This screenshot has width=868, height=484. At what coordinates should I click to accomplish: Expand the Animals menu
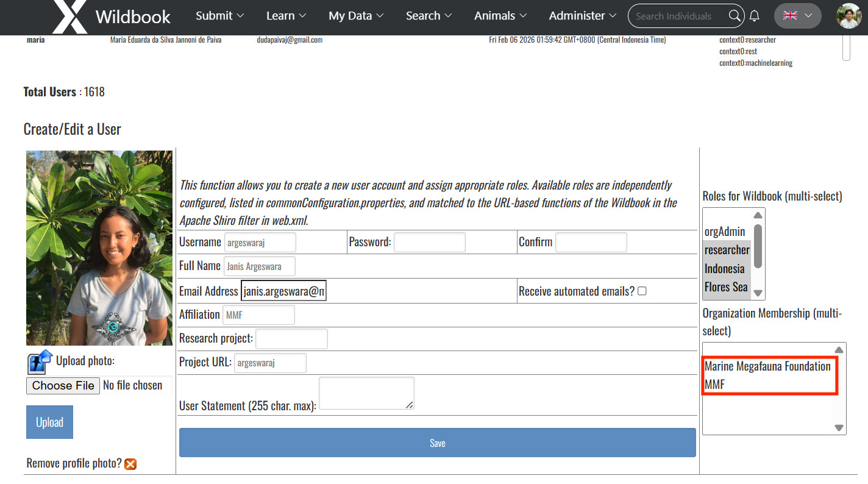[501, 16]
